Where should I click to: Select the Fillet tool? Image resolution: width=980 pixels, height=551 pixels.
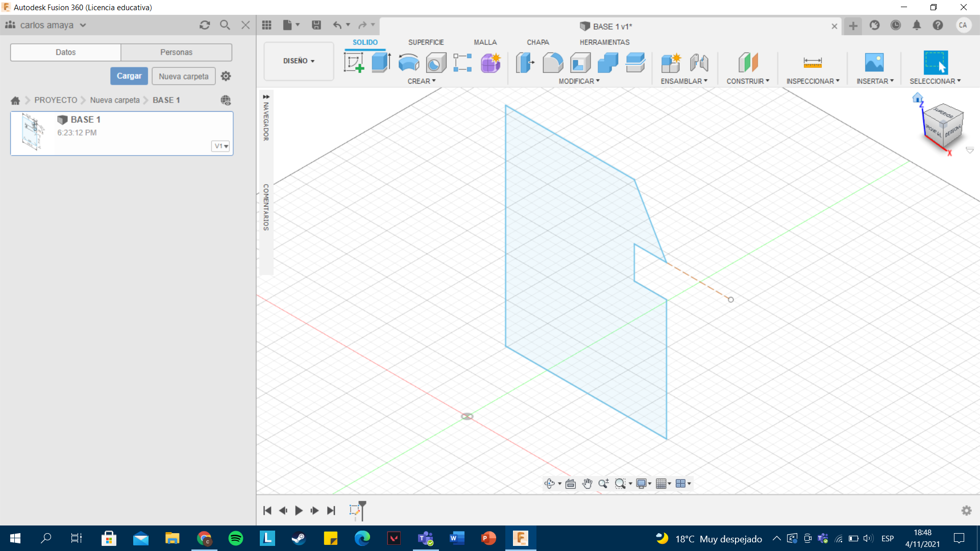pos(553,63)
